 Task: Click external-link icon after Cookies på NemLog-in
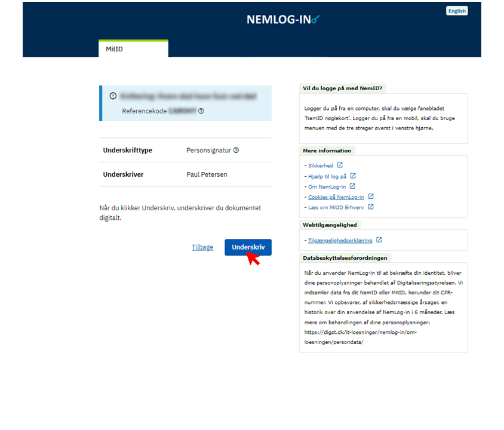371,196
